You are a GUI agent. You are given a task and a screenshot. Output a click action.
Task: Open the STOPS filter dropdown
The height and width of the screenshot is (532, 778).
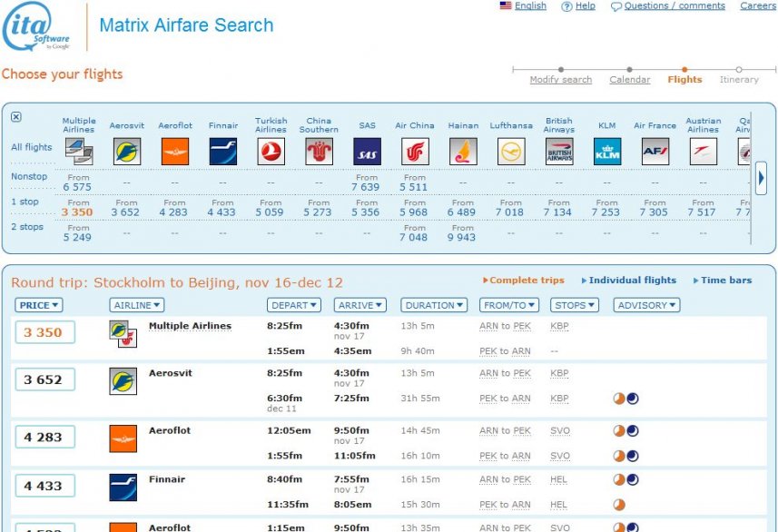576,306
